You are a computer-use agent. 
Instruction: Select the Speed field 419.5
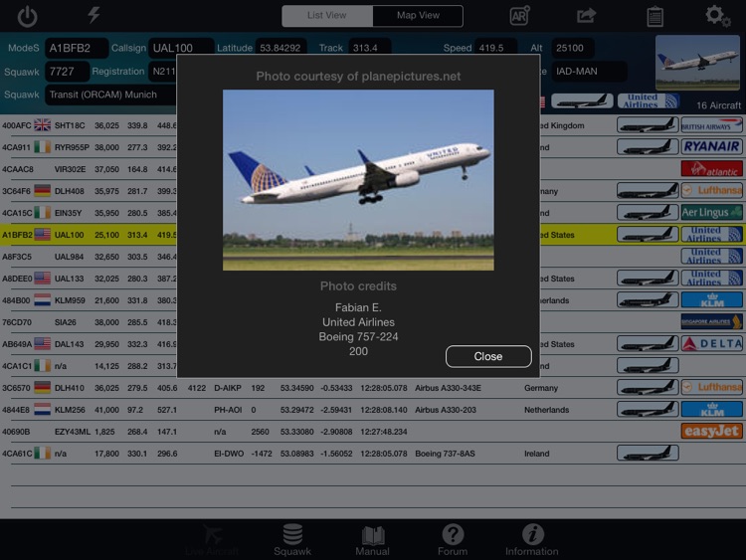click(495, 48)
